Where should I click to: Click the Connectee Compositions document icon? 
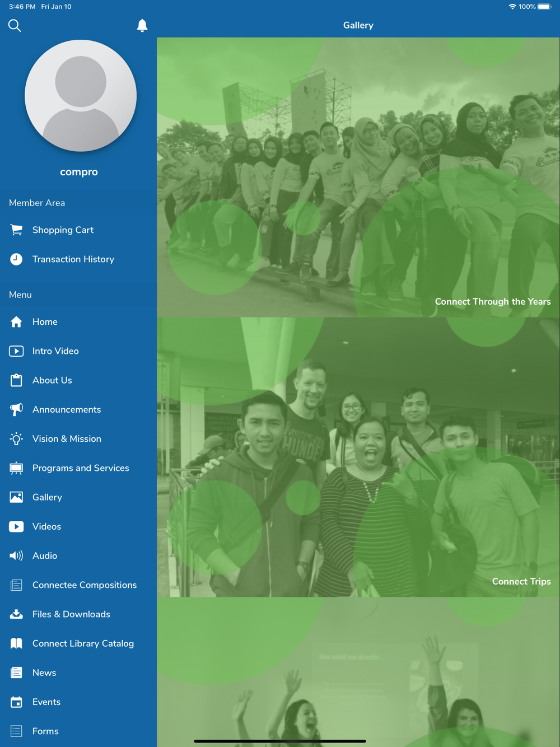click(16, 585)
